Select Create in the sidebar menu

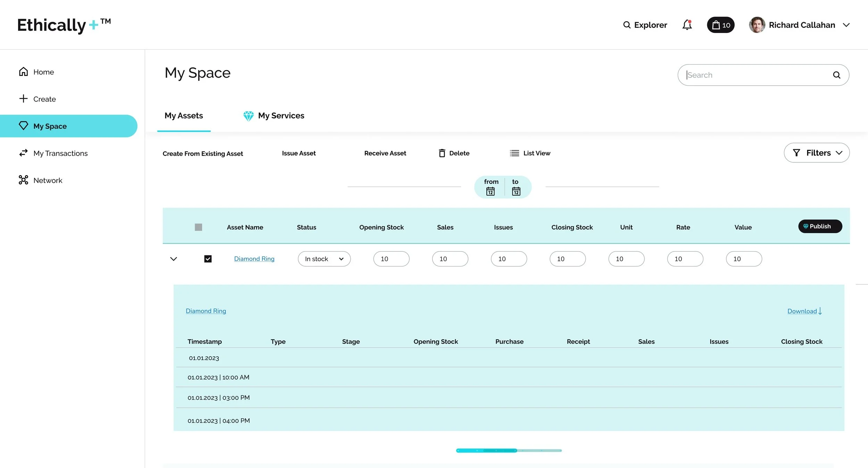coord(44,99)
